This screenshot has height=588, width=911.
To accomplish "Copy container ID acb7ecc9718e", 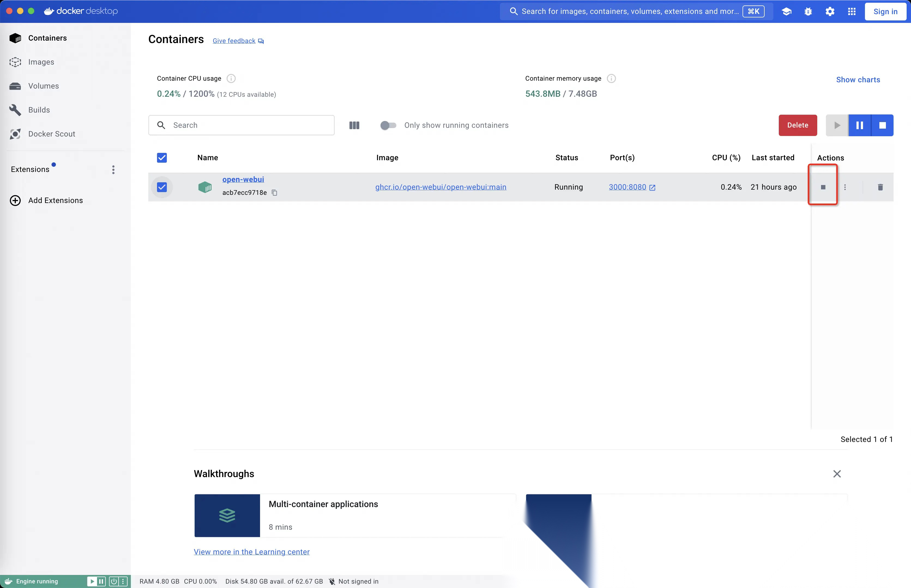I will 274,192.
